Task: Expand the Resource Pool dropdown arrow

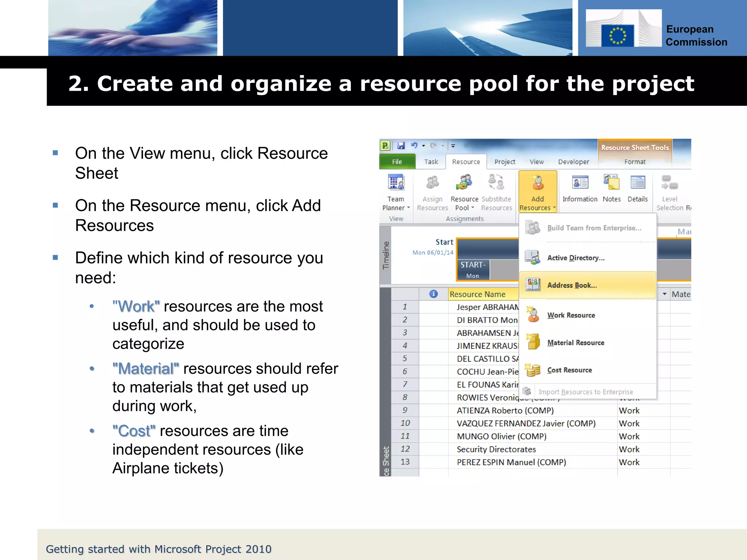Action: 473,208
